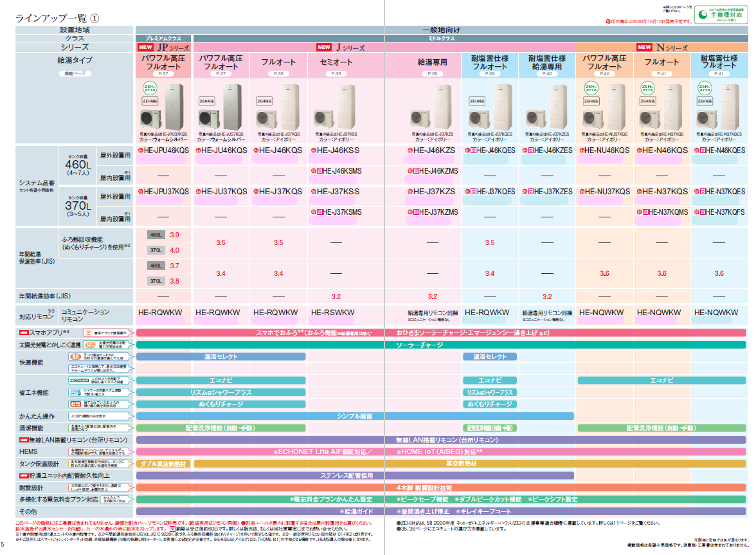Click the purple ステンレス配管採用 bar
This screenshot has height=555, width=756.
[355, 476]
